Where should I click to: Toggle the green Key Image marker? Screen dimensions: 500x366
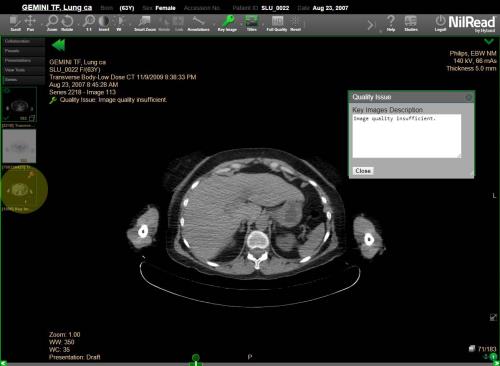[x=227, y=23]
